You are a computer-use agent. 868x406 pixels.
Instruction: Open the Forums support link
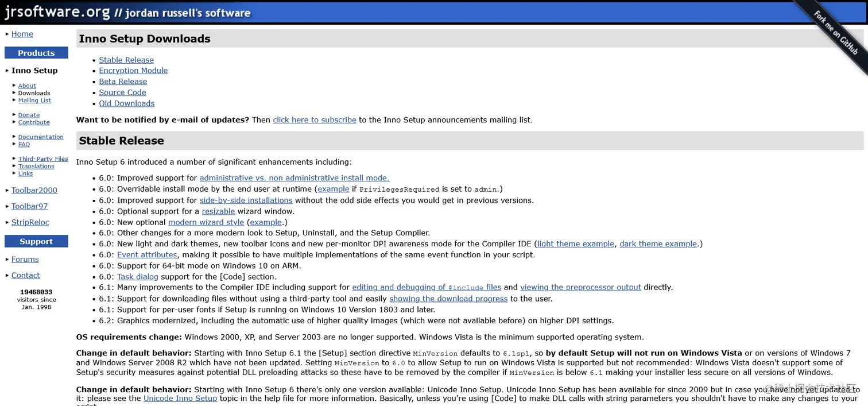(25, 259)
